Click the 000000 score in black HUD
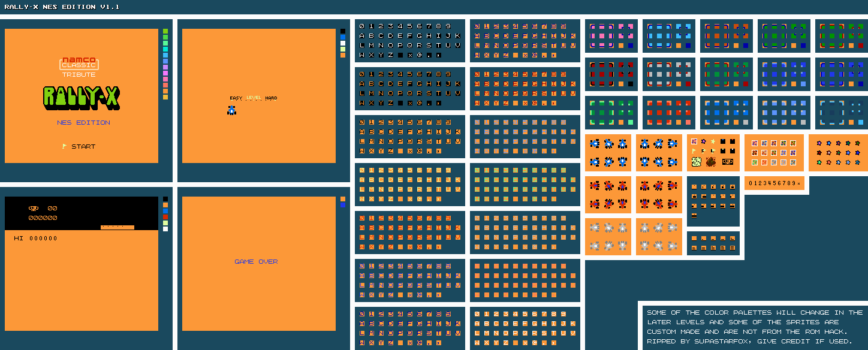868x350 pixels. coord(43,218)
